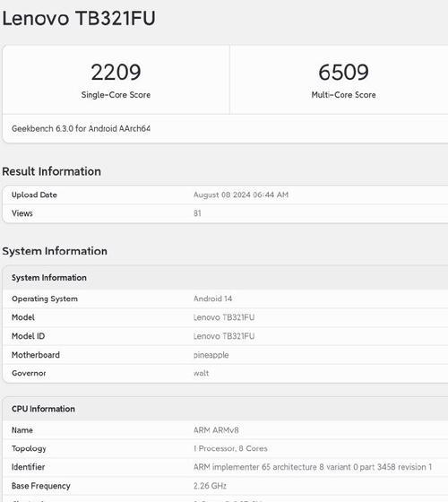Select the 'August 08 2024 06:44 AM' value

pyautogui.click(x=241, y=195)
